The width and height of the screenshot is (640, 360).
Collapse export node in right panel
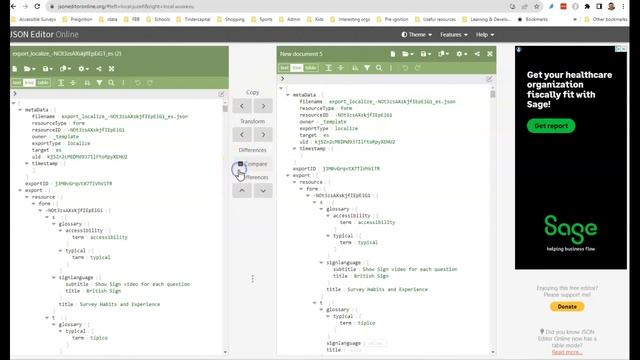[288, 176]
